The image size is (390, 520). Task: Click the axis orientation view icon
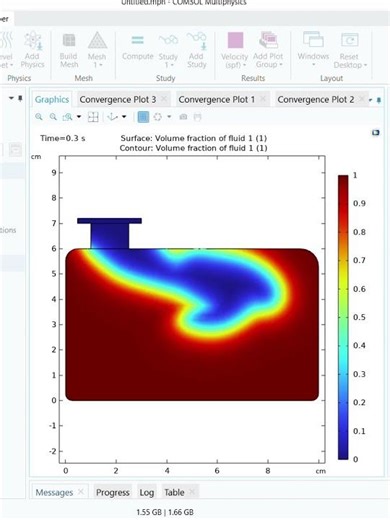[x=112, y=117]
